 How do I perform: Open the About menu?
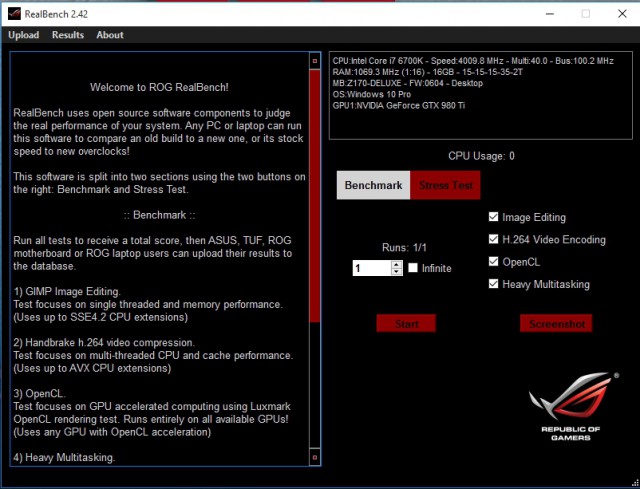coord(110,35)
